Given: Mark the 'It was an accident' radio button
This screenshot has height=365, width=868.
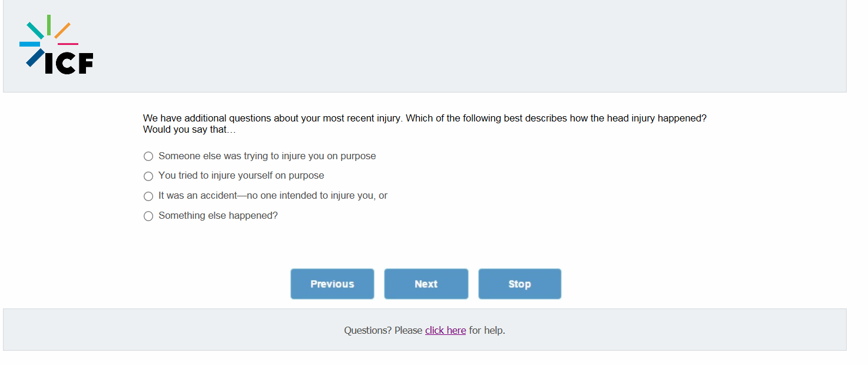Looking at the screenshot, I should [x=148, y=196].
